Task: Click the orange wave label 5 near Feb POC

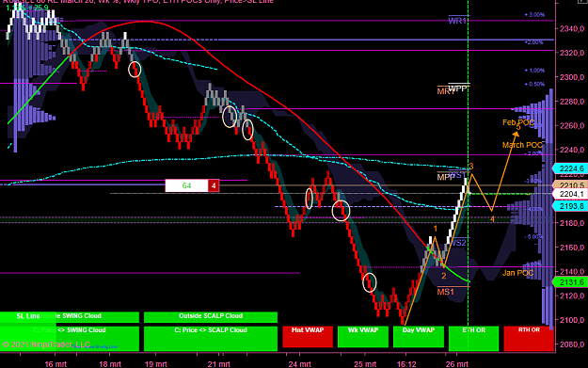Action: click(x=518, y=127)
